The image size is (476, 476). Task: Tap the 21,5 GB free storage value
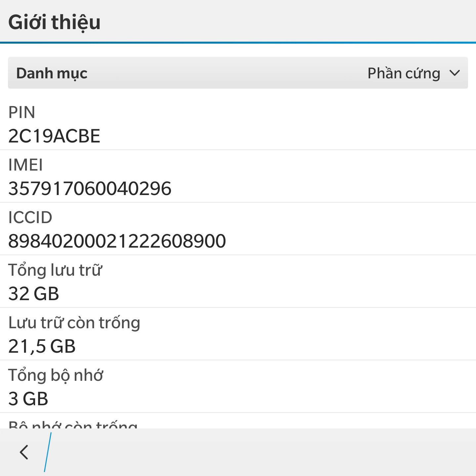[x=42, y=346]
